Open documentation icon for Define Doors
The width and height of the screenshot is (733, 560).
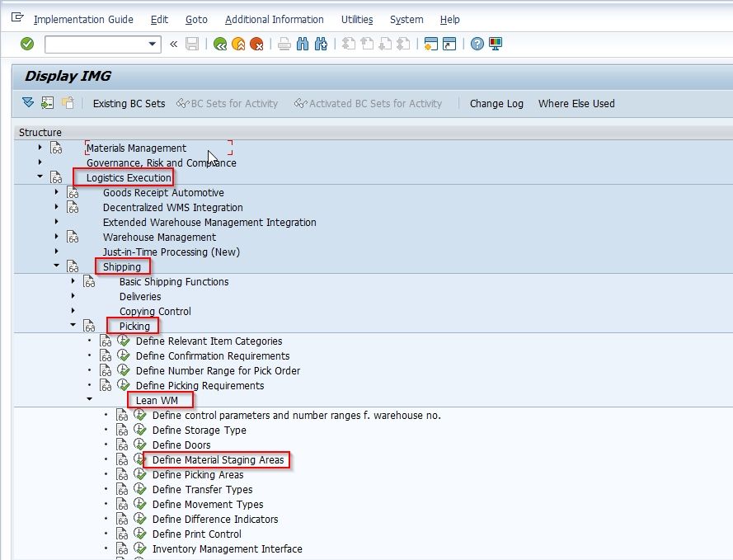(123, 445)
